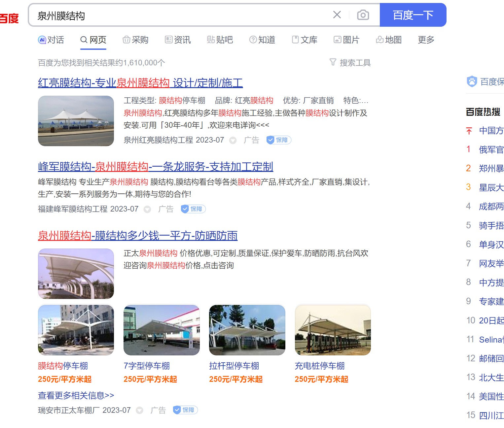504x428 pixels.
Task: Open hot search item 7 网友举
Action: pyautogui.click(x=491, y=264)
